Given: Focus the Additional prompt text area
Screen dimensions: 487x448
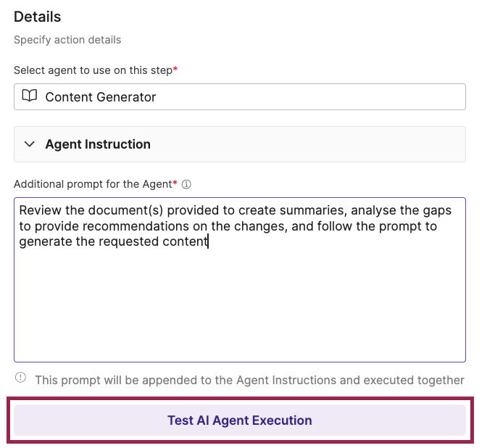Looking at the screenshot, I should coord(239,280).
